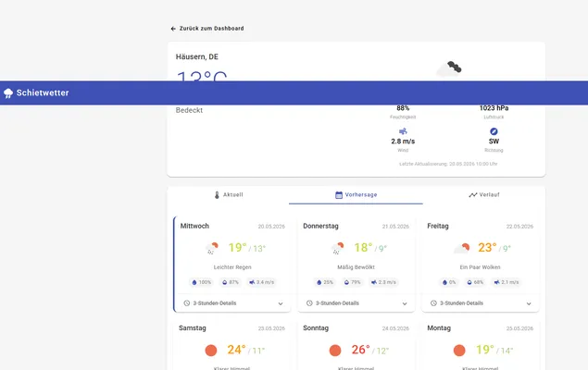Click the overcast cloud icon in Häusern card
588x370 pixels.
[450, 68]
